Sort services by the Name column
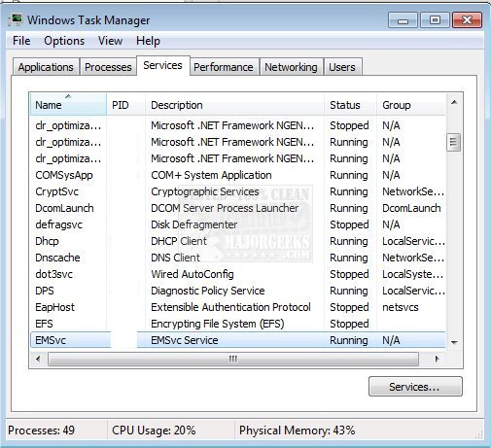The height and width of the screenshot is (448, 491). click(68, 105)
